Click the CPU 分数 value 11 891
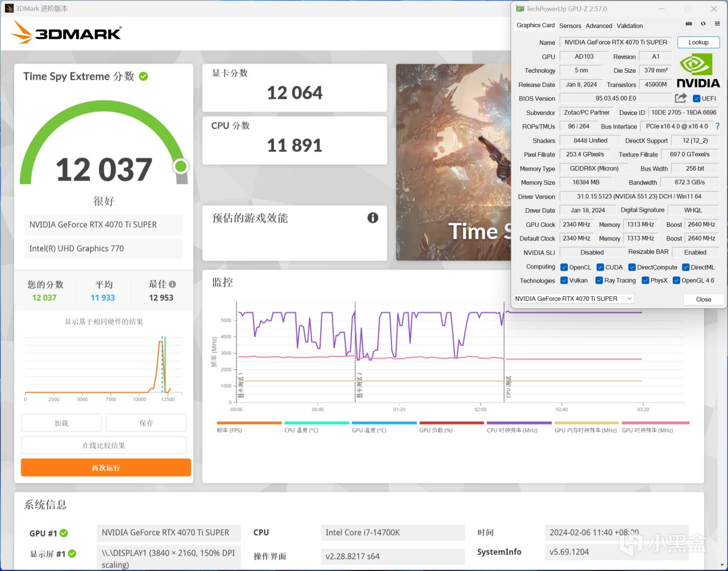 [x=295, y=146]
